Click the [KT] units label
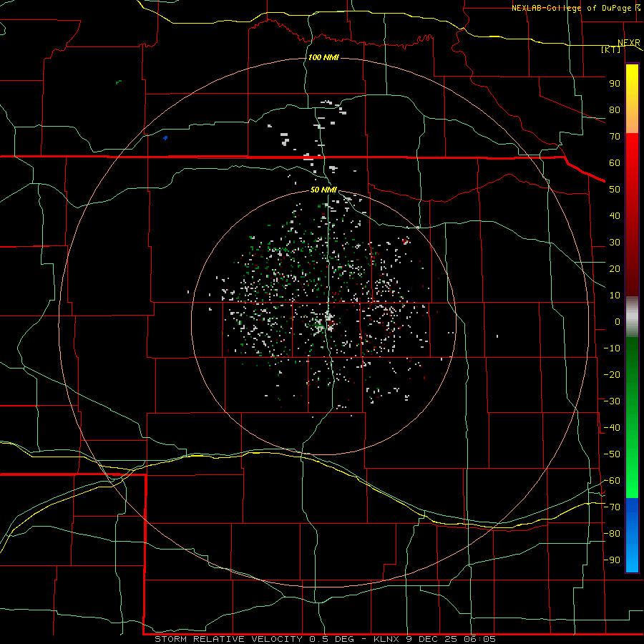644x644 pixels. point(611,49)
